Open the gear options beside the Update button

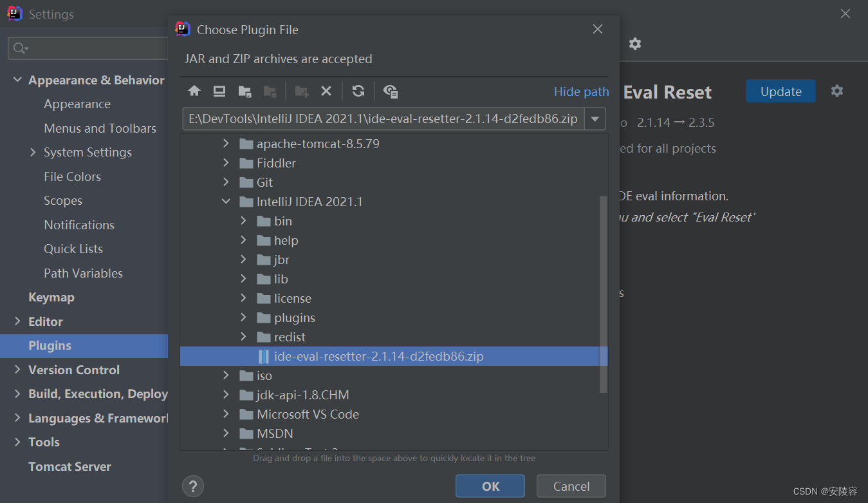(x=836, y=91)
